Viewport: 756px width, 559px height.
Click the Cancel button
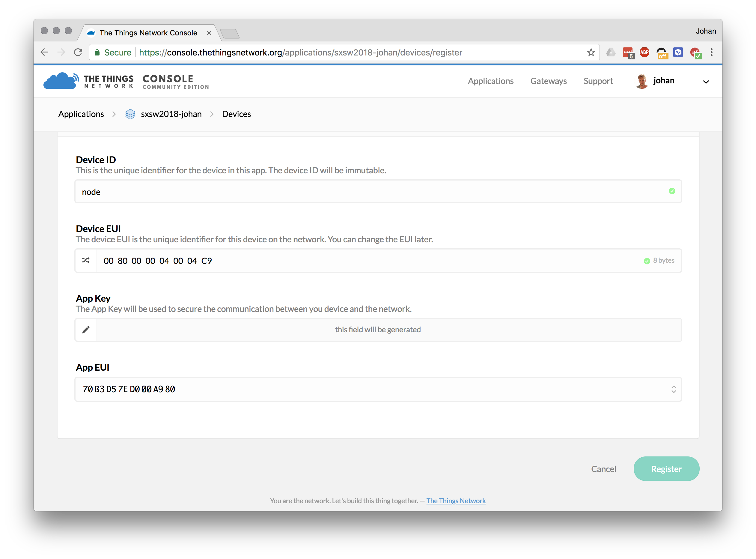click(603, 469)
